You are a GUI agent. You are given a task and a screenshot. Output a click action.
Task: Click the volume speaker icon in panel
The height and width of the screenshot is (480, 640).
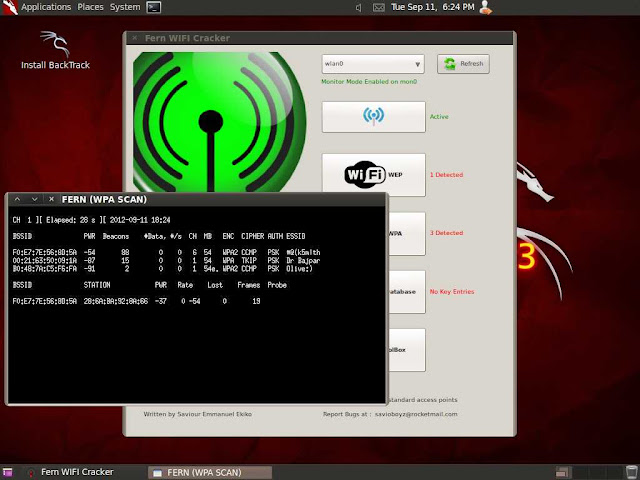[358, 7]
